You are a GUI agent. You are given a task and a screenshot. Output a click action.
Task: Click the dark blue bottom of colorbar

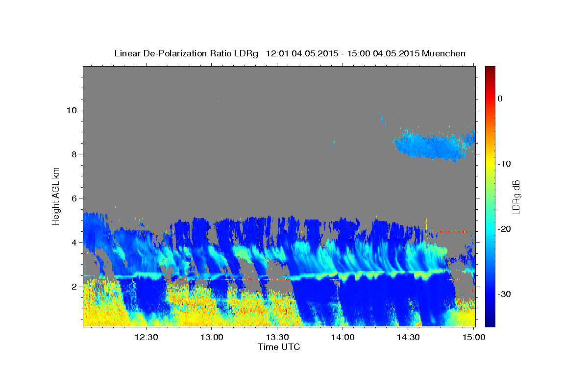[490, 321]
